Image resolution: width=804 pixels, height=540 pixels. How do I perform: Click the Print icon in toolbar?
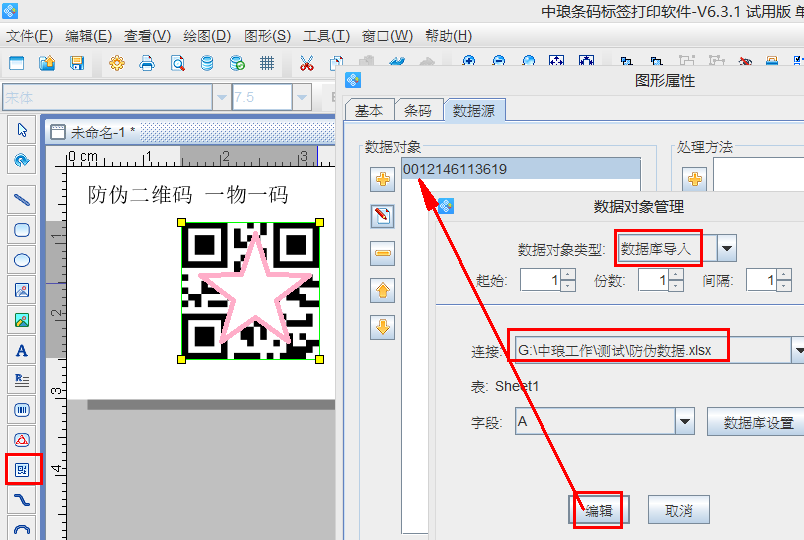pos(147,64)
